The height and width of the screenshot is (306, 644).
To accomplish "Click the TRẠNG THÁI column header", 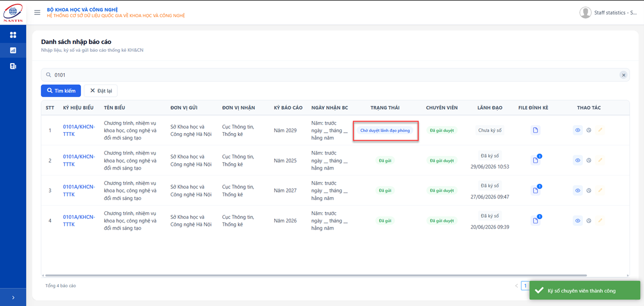I will coord(385,108).
